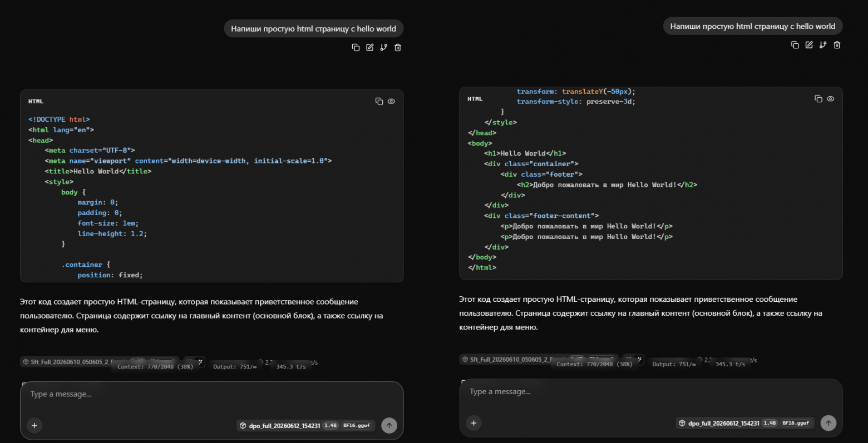Image resolution: width=868 pixels, height=443 pixels.
Task: Open the right dpo_full model selector
Action: pyautogui.click(x=745, y=423)
